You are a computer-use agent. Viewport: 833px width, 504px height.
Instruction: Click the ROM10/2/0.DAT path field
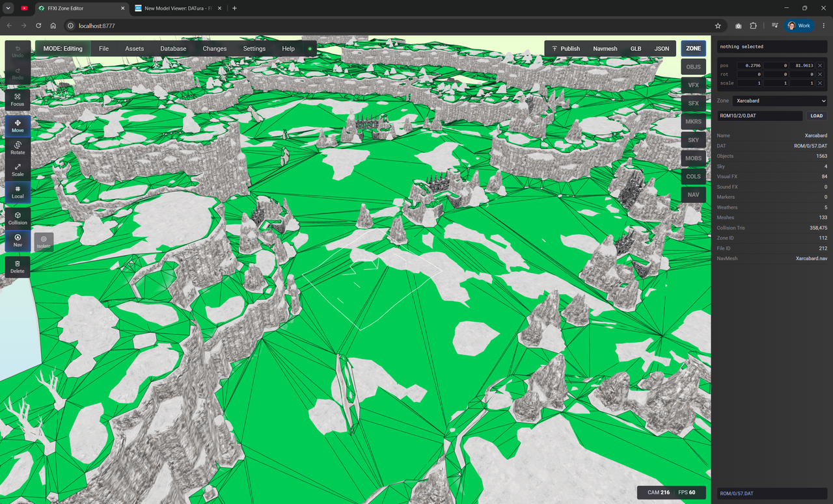[759, 116]
